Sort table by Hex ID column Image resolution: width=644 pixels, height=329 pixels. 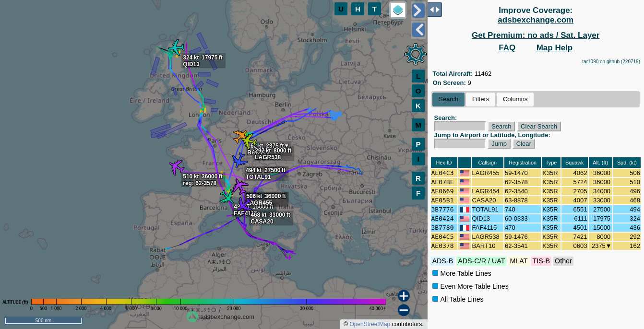(444, 163)
